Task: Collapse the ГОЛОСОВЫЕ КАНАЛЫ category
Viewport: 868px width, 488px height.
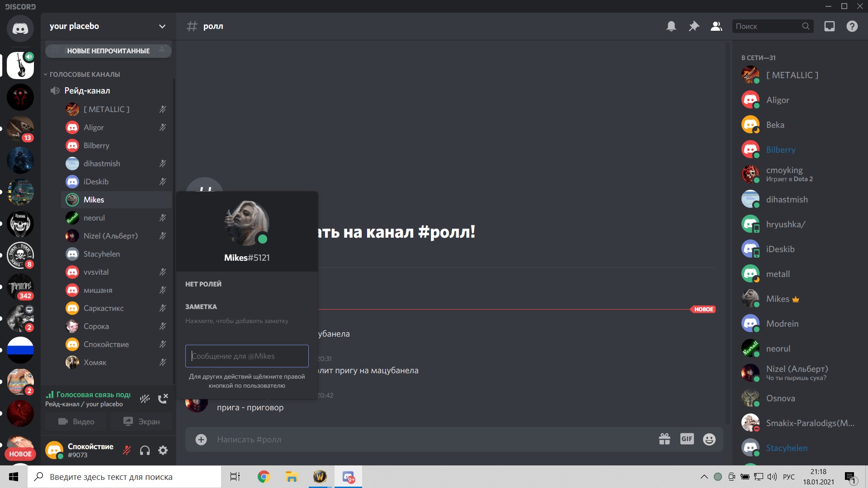Action: click(x=84, y=75)
